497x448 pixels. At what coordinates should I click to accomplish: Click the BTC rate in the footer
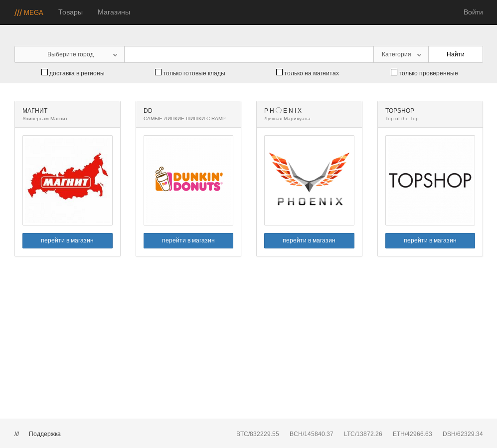(x=257, y=434)
